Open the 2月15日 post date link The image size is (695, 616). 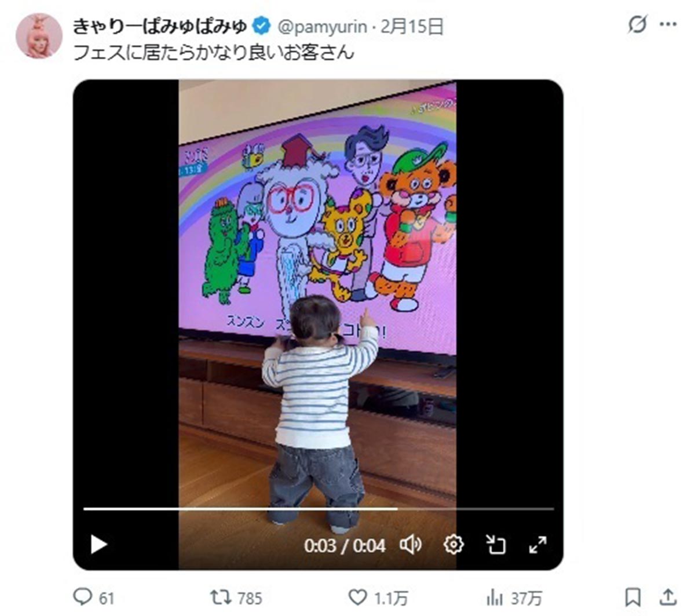click(412, 26)
